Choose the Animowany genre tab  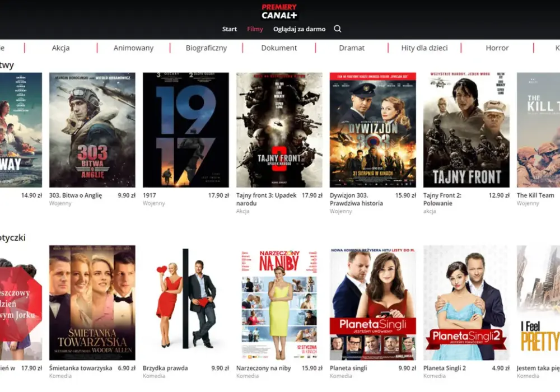tap(134, 48)
